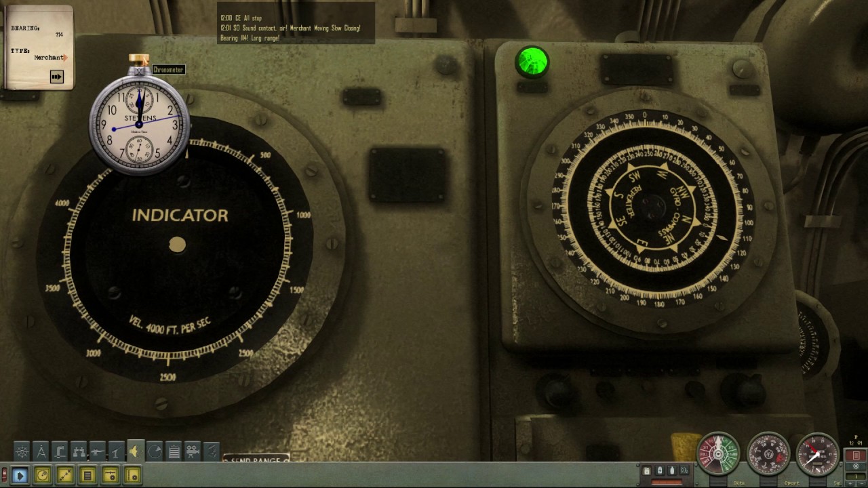Click the yellow radar sweep order button
868x488 pixels.
pyautogui.click(x=42, y=476)
